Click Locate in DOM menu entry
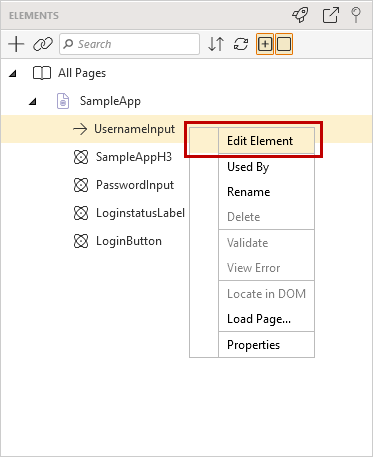The height and width of the screenshot is (457, 373). click(266, 294)
